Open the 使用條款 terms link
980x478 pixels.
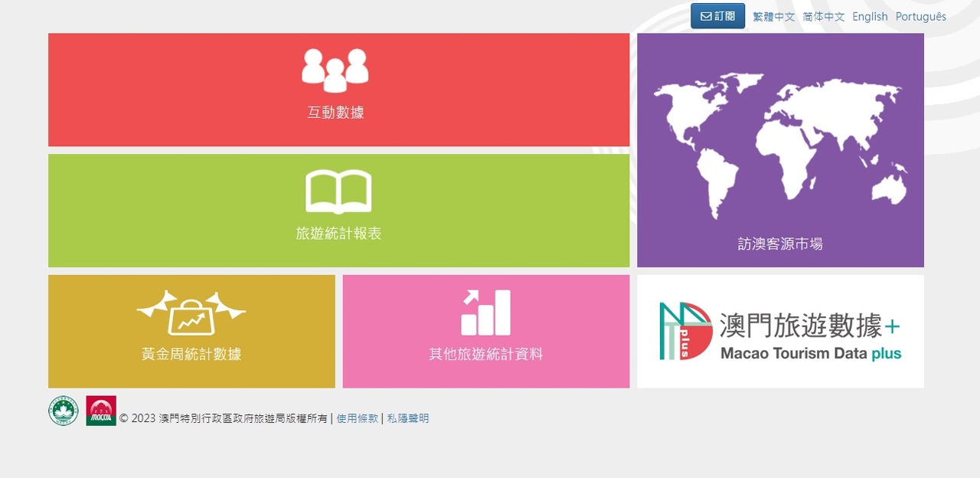coord(358,418)
